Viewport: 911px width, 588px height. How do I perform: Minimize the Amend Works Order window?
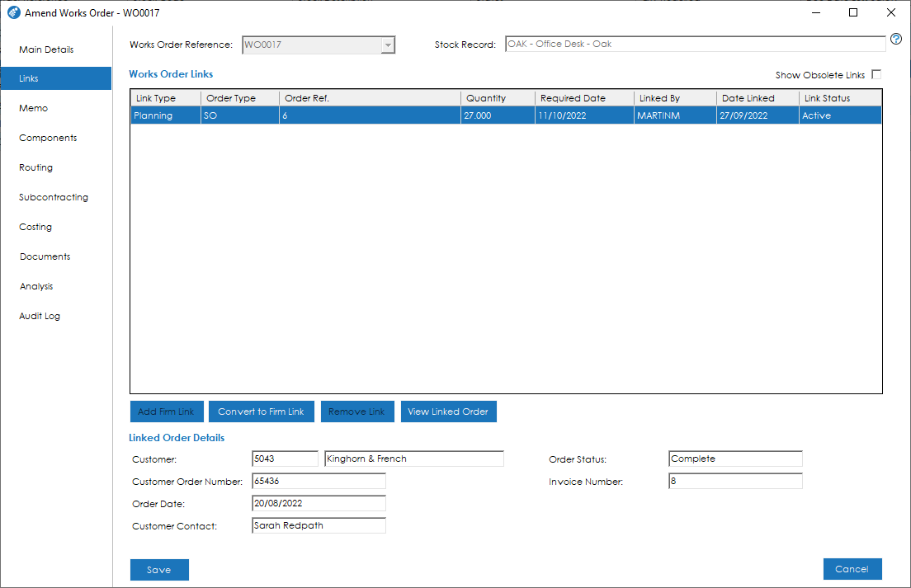tap(816, 12)
